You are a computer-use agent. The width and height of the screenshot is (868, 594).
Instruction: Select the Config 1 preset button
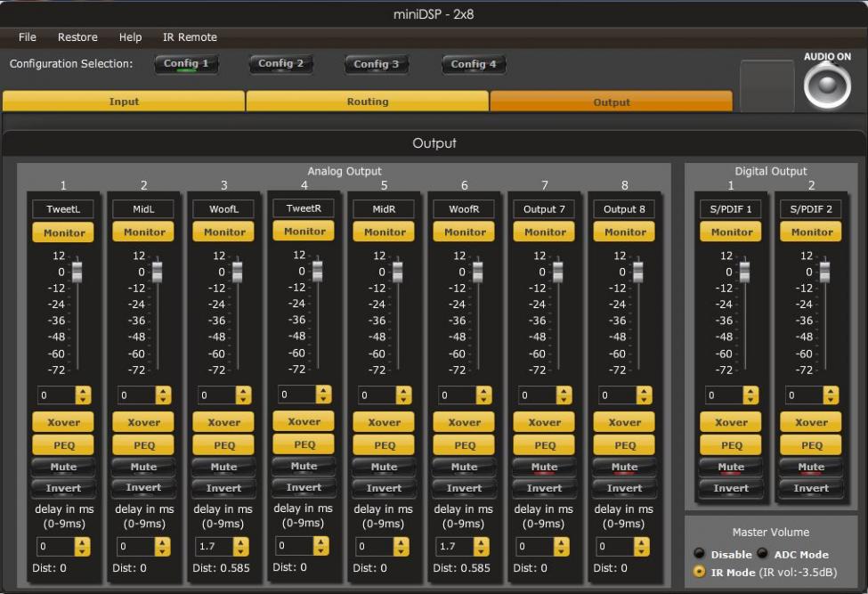(186, 64)
